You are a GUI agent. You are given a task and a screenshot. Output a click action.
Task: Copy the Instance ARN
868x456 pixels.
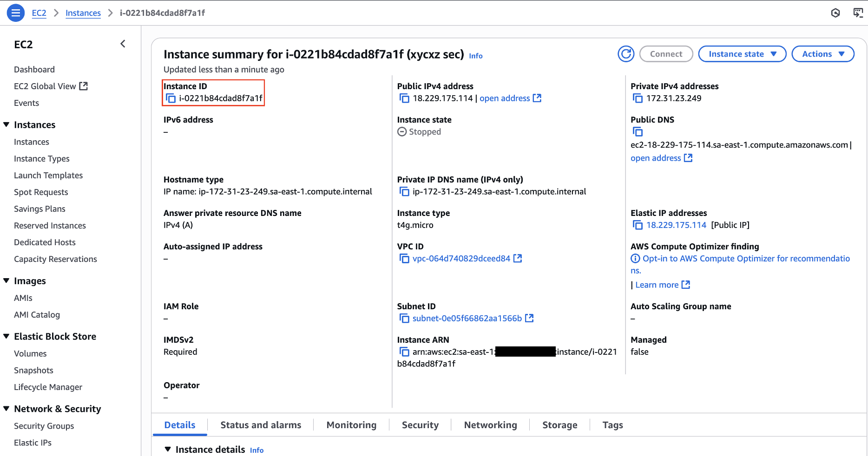pyautogui.click(x=404, y=352)
